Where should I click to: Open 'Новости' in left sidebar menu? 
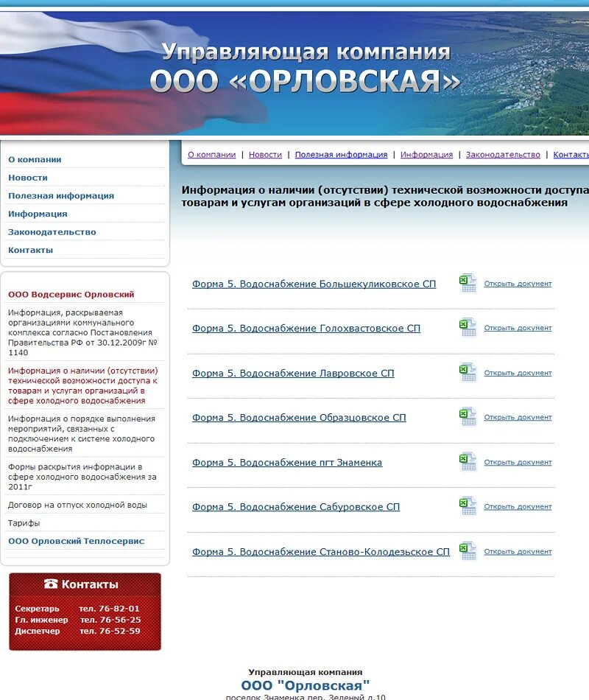(28, 178)
